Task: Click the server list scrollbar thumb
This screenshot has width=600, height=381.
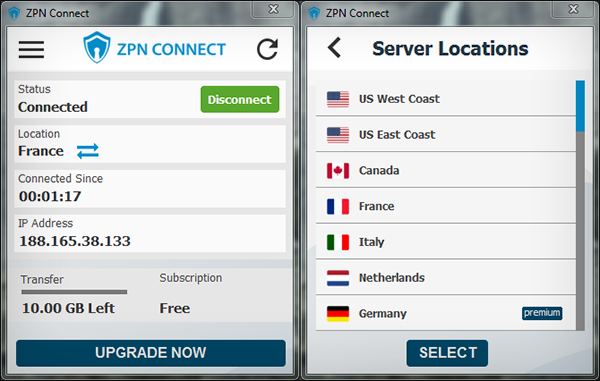Action: tap(580, 106)
